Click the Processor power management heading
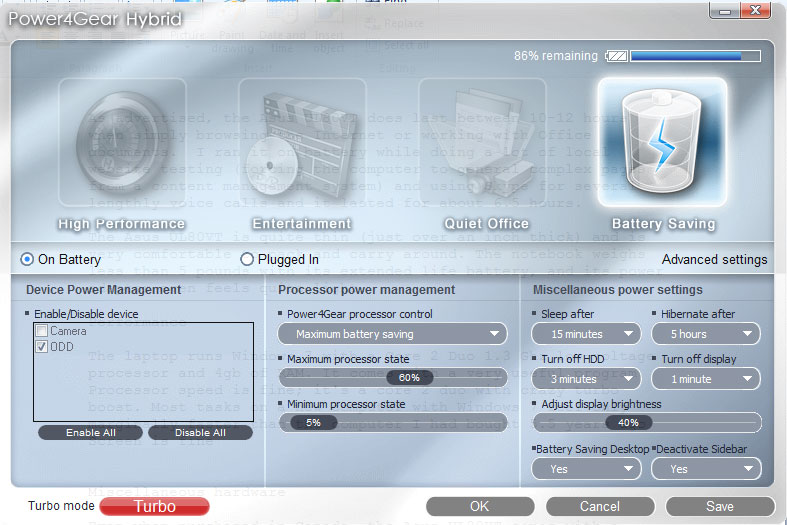The height and width of the screenshot is (525, 787). tap(366, 290)
